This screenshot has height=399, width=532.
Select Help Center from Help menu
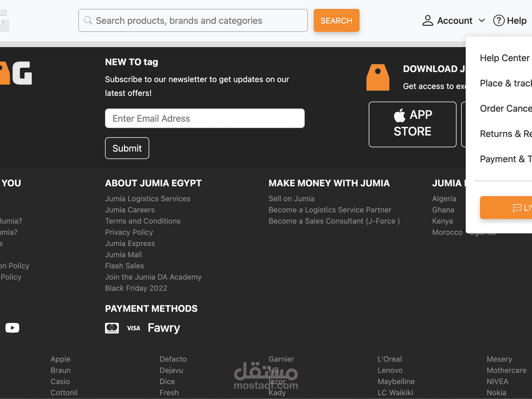click(505, 58)
